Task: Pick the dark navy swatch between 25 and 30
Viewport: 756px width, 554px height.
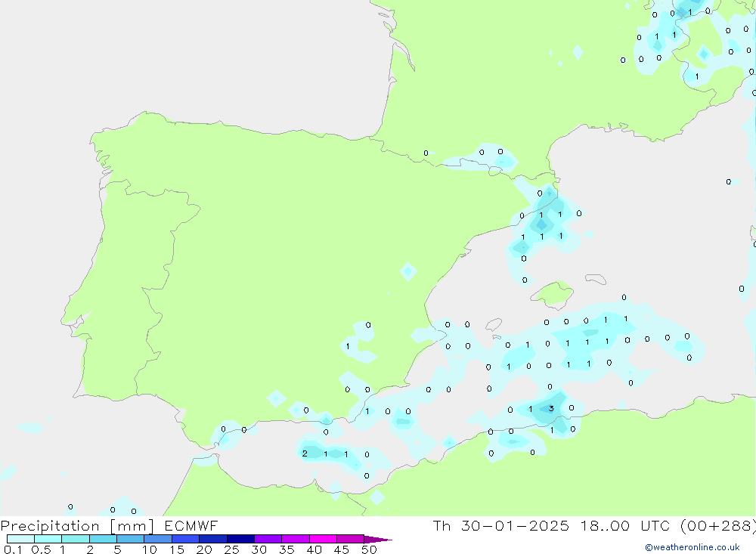Action: point(240,539)
